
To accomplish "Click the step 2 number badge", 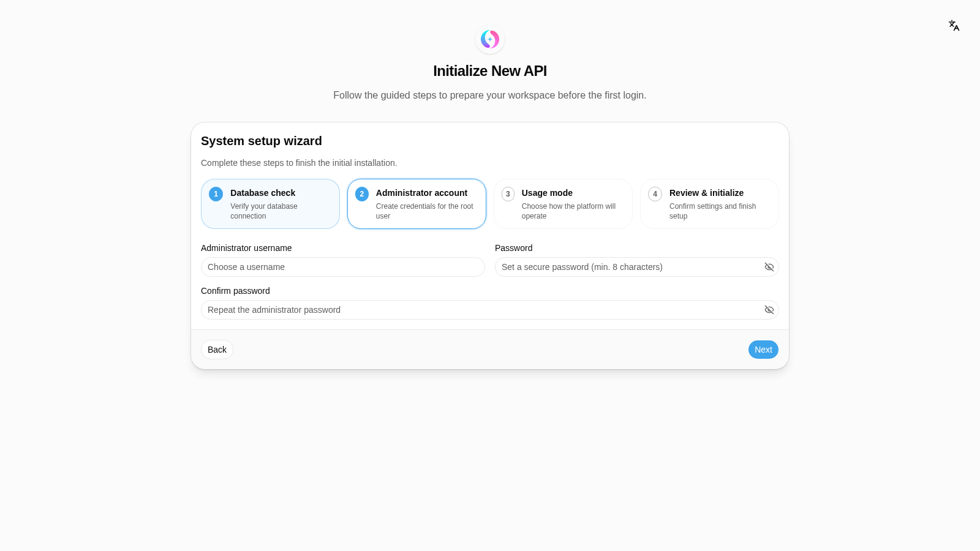I will pos(362,194).
